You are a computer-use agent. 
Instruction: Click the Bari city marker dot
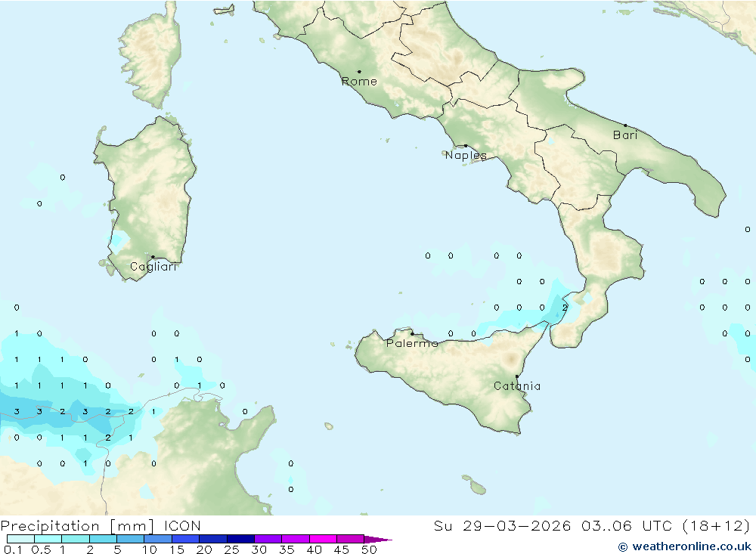pos(625,125)
